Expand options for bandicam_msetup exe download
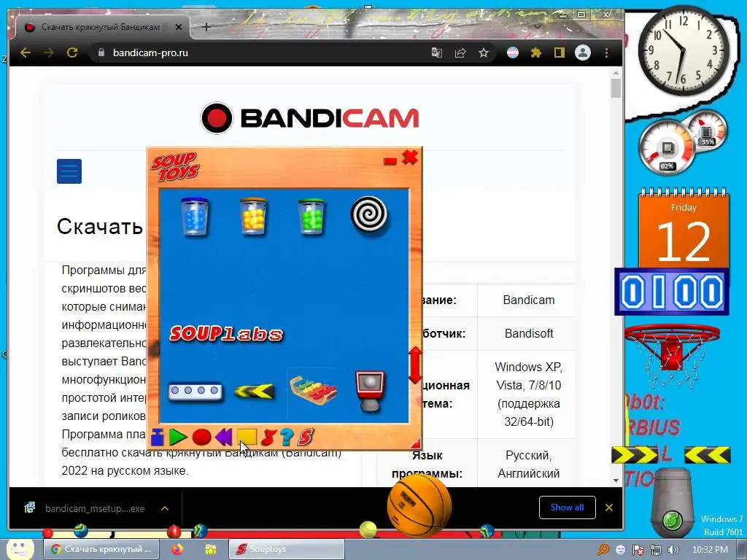The image size is (747, 560). [x=165, y=508]
